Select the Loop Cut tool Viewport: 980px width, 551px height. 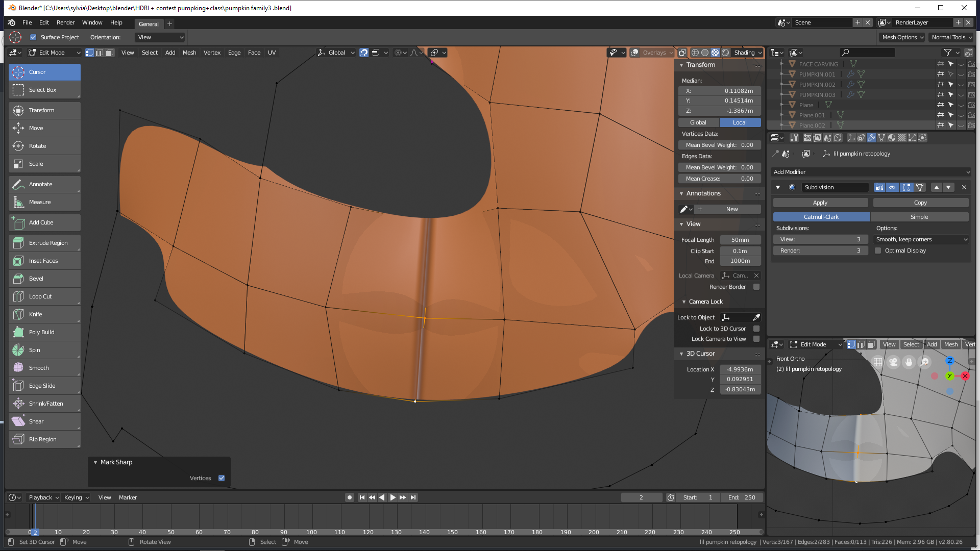click(44, 296)
